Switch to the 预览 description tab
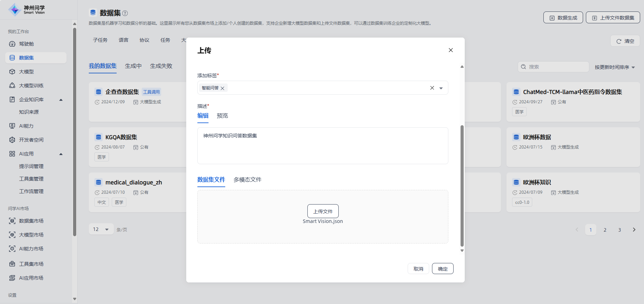 click(x=222, y=116)
